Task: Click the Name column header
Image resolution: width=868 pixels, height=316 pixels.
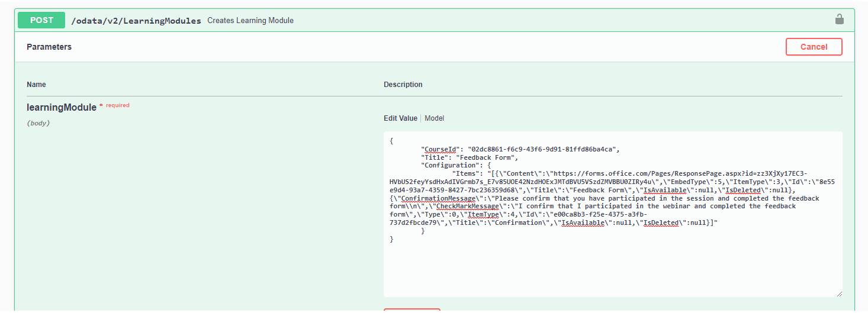Action: 36,85
